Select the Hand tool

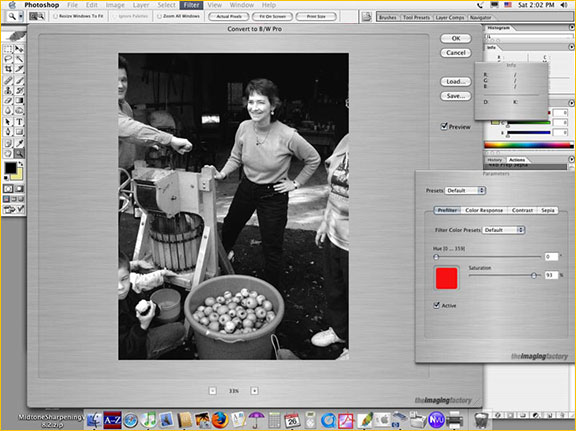coord(8,153)
